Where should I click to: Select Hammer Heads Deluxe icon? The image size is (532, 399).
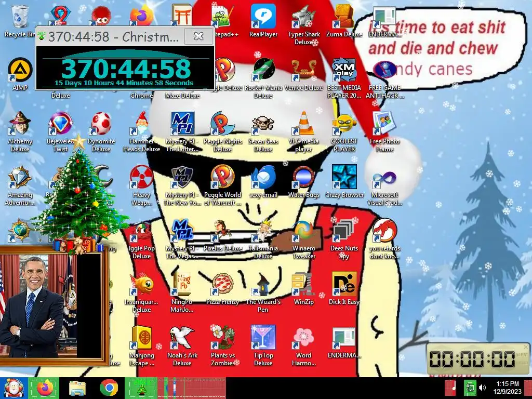(141, 131)
